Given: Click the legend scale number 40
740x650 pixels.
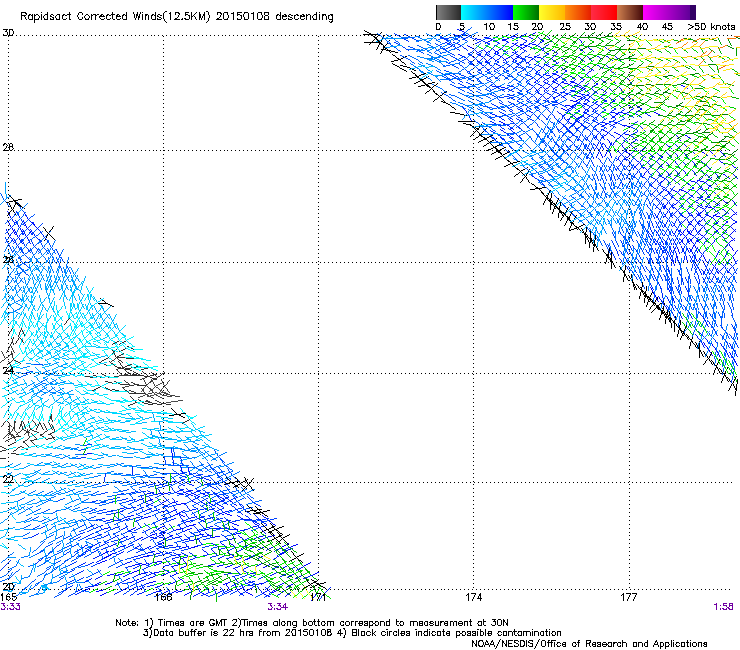Looking at the screenshot, I should point(642,27).
